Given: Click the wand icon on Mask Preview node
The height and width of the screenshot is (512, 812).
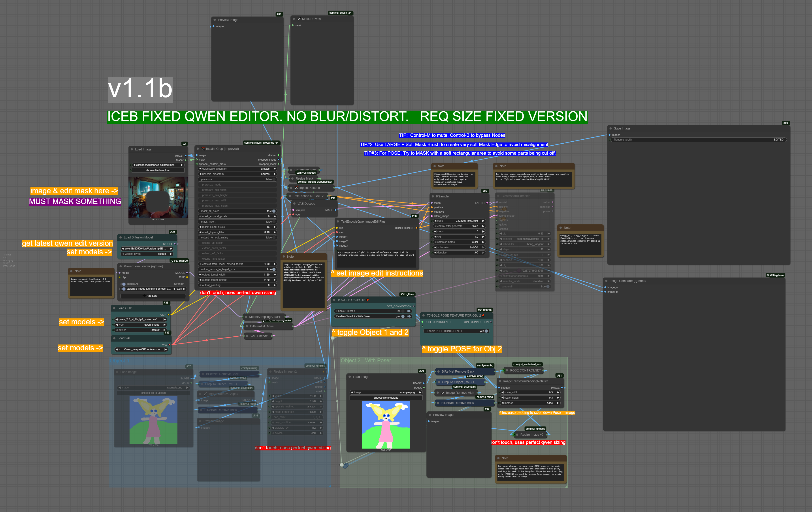Looking at the screenshot, I should pos(299,19).
